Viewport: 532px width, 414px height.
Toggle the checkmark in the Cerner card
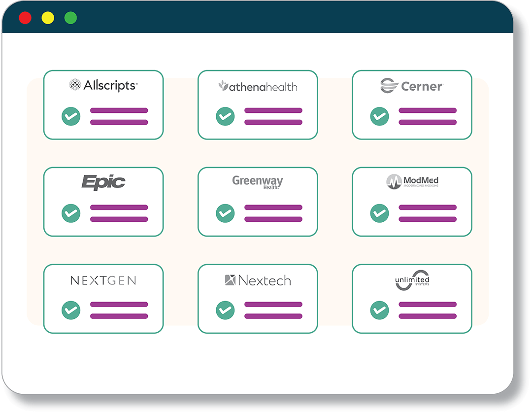point(379,116)
